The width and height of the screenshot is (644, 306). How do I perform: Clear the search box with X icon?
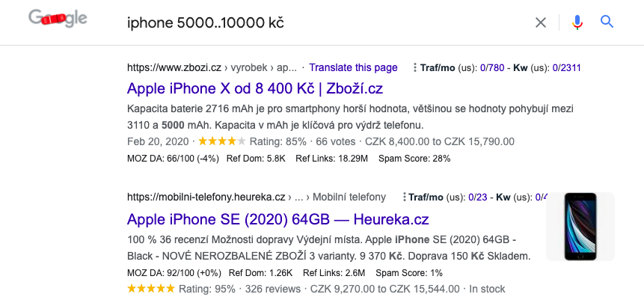pyautogui.click(x=541, y=22)
